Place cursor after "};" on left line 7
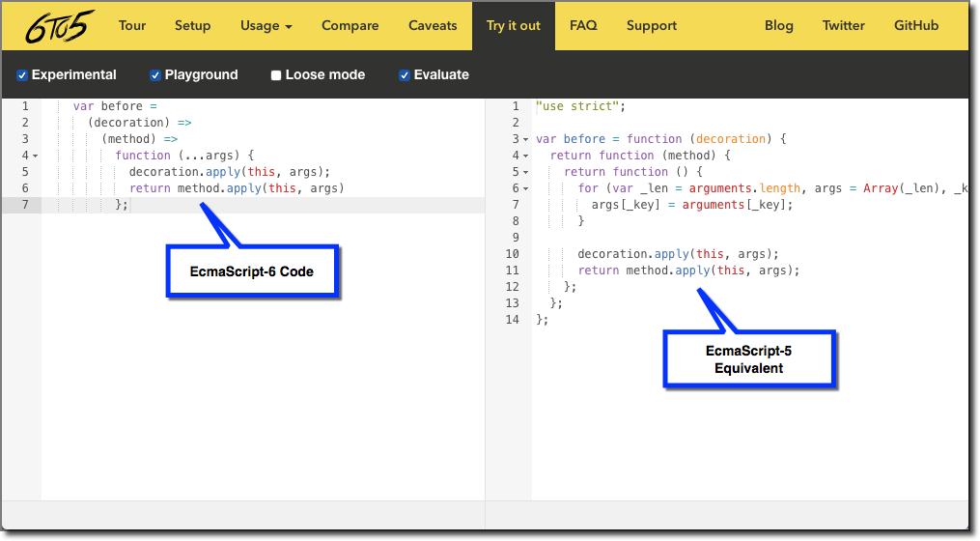 click(x=129, y=205)
